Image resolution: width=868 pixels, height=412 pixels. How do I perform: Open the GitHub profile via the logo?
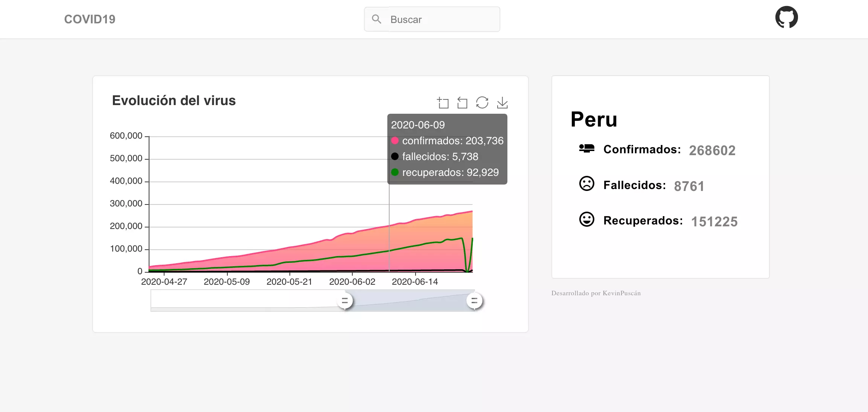pos(787,17)
